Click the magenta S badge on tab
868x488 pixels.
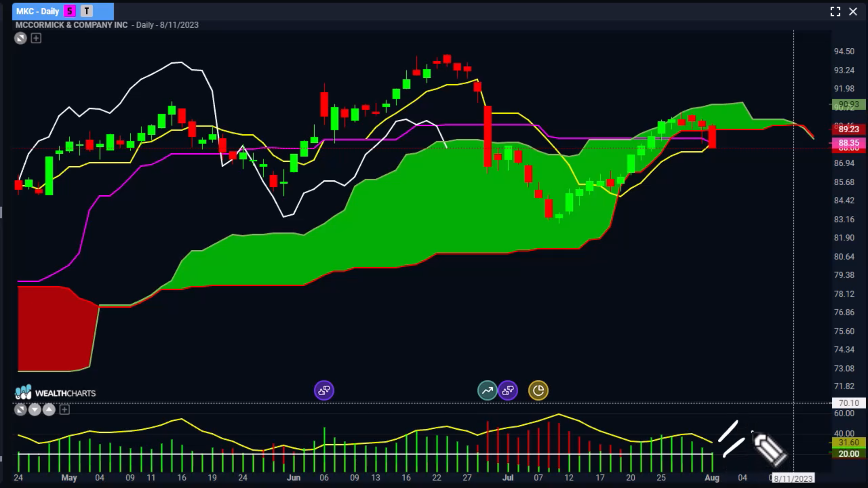(x=70, y=11)
